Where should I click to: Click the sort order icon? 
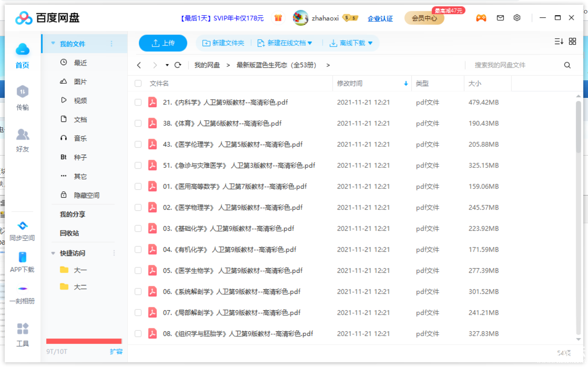[x=559, y=41]
